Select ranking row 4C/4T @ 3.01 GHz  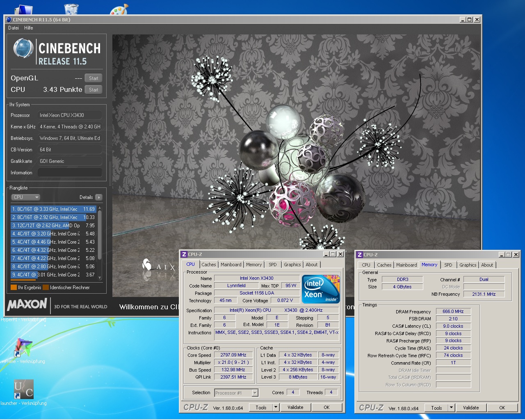[53, 275]
